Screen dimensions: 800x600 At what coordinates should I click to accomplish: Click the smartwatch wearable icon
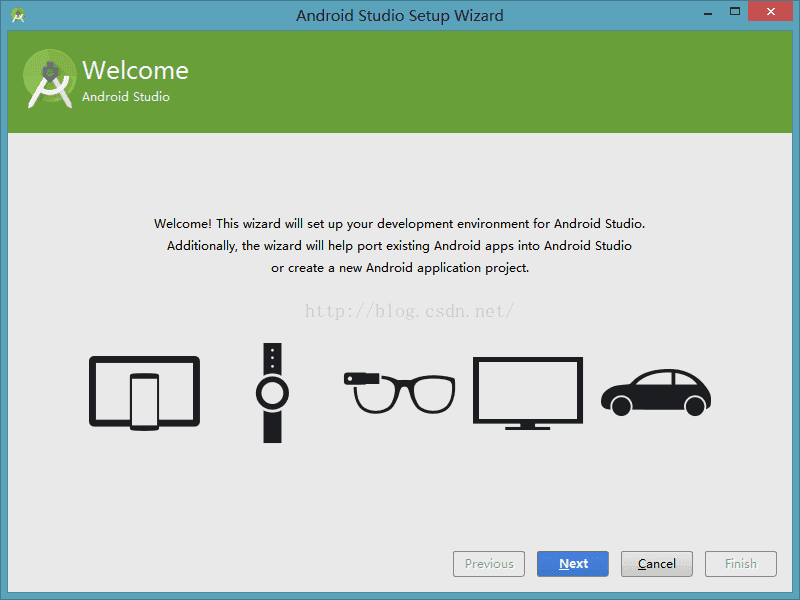coord(272,393)
